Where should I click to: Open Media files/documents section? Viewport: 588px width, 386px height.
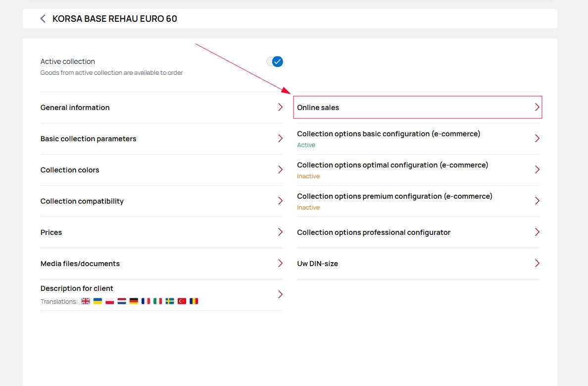click(x=80, y=264)
